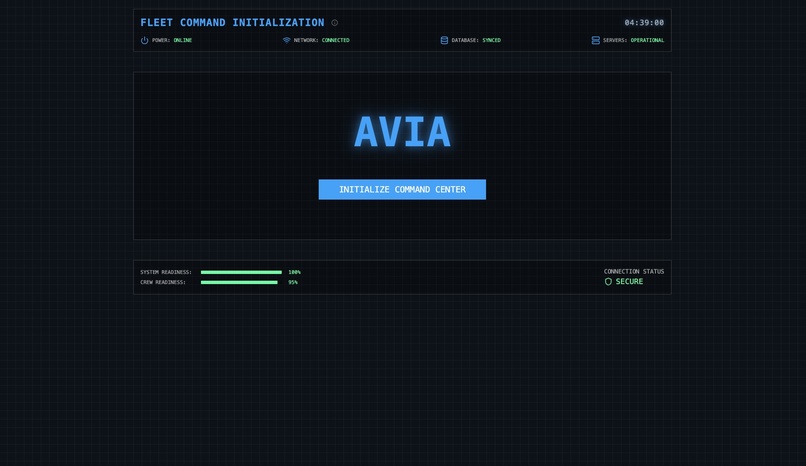806x466 pixels.
Task: Click the 100% system readiness value
Action: (x=295, y=272)
